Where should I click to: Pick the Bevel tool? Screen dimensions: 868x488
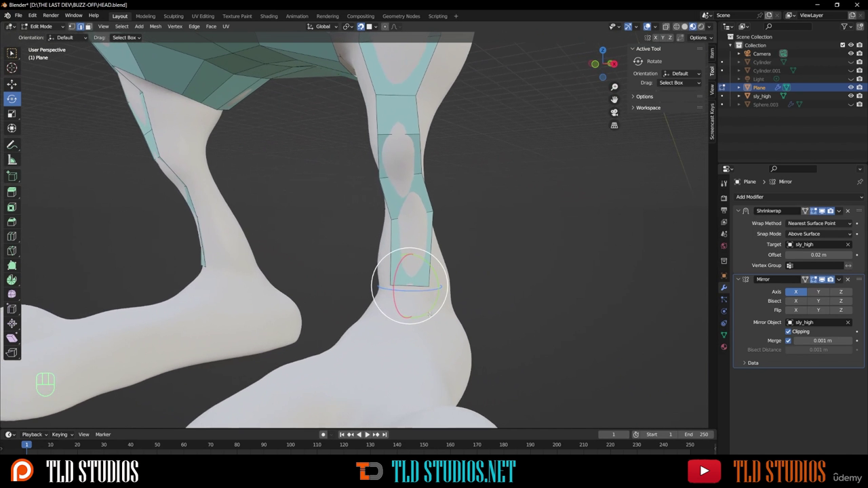[x=12, y=222]
